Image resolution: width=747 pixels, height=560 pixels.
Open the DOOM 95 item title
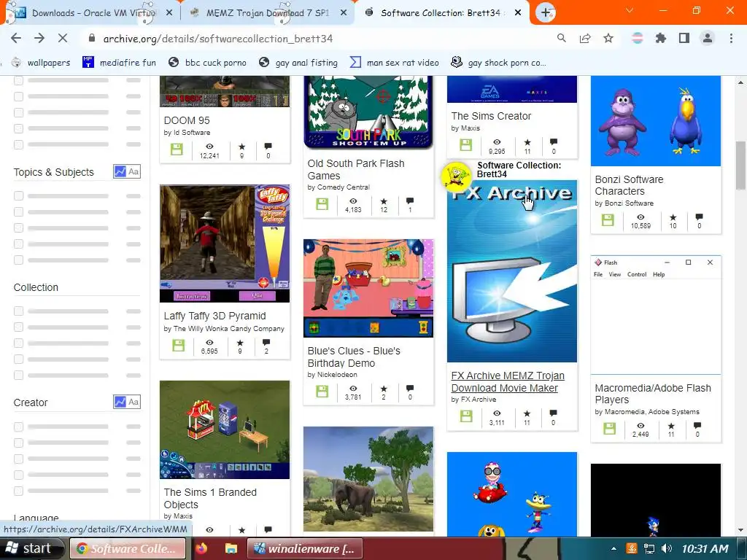187,120
